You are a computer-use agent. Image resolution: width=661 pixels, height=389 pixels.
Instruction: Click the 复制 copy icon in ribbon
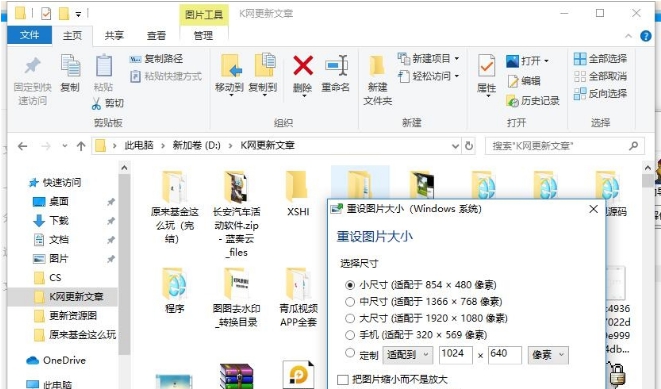[70, 66]
